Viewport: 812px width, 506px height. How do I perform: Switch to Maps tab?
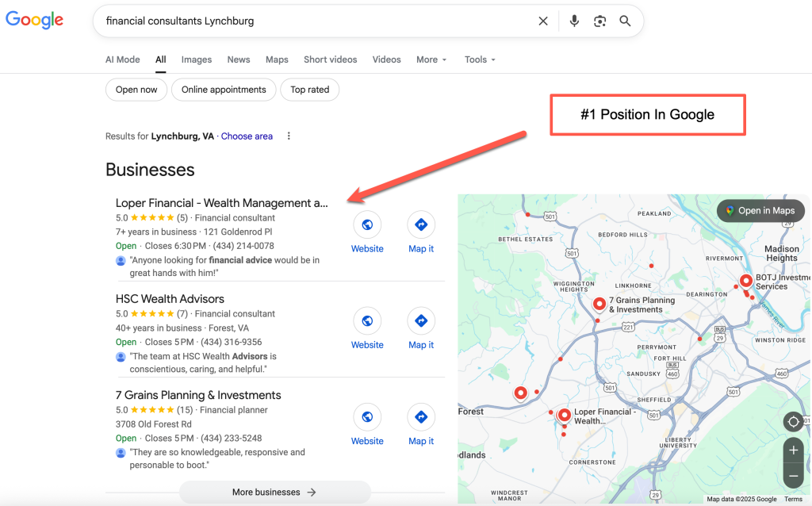coord(277,59)
